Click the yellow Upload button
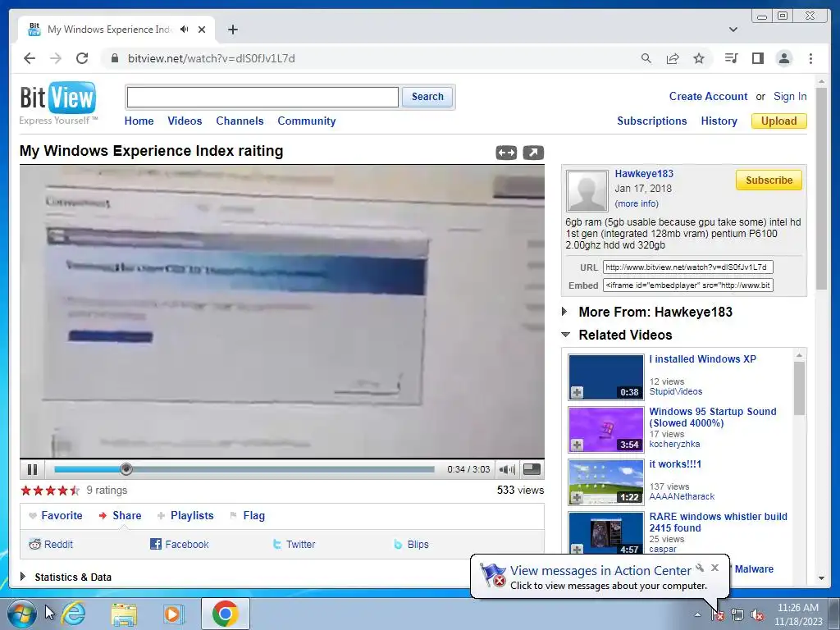 [x=779, y=121]
